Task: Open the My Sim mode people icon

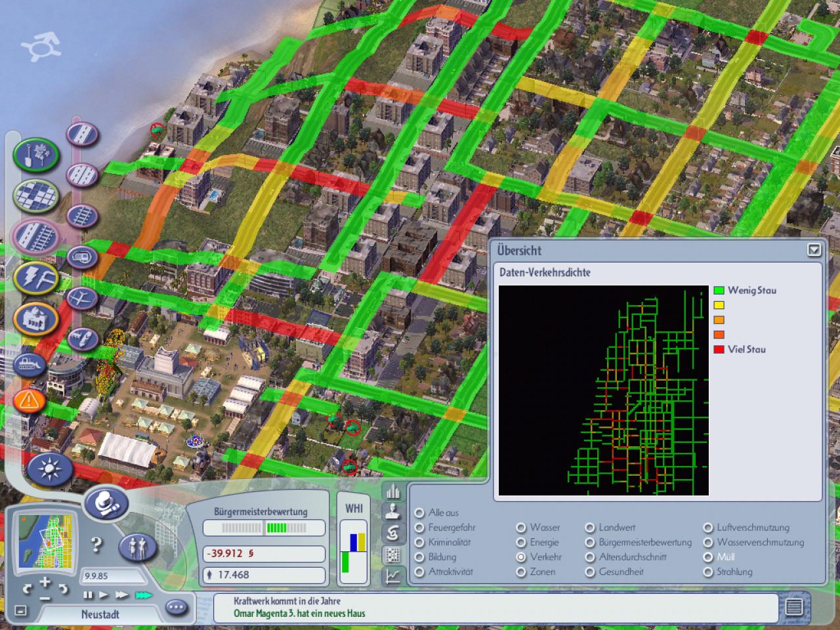Action: point(137,546)
